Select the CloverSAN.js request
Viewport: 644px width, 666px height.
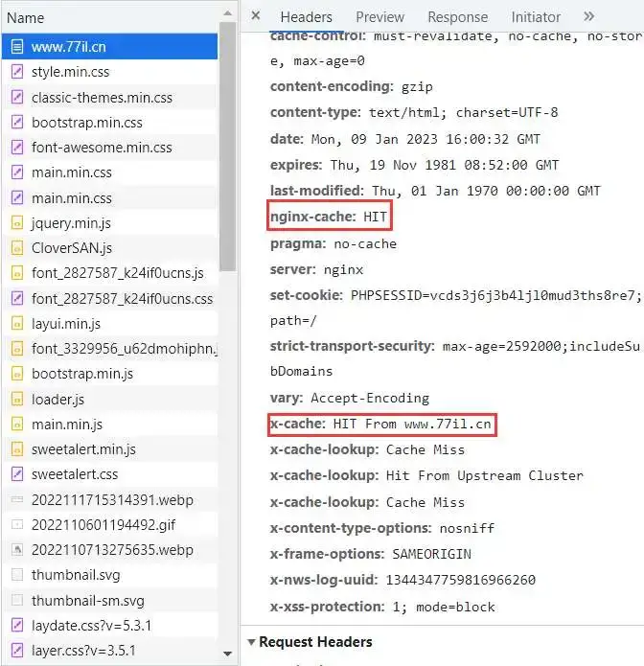pyautogui.click(x=72, y=248)
